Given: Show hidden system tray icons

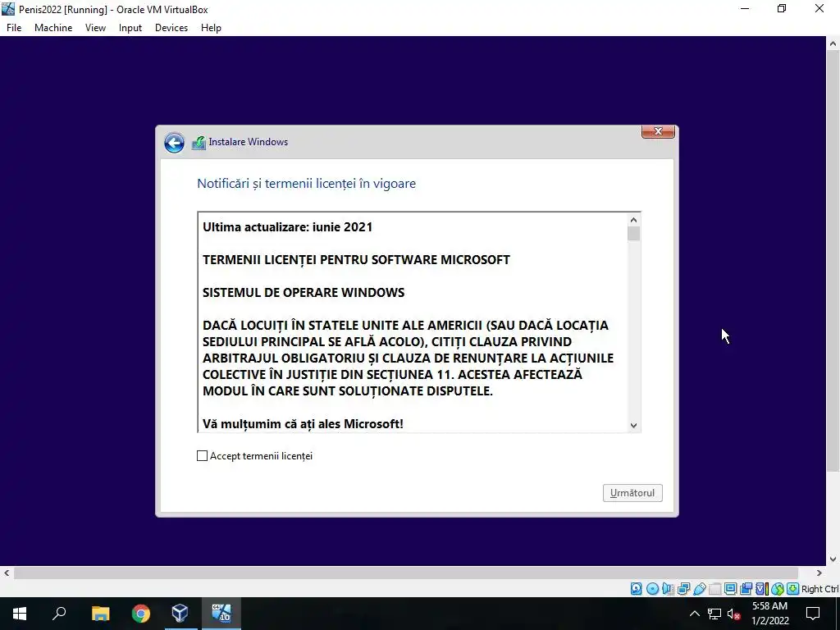Looking at the screenshot, I should 694,614.
